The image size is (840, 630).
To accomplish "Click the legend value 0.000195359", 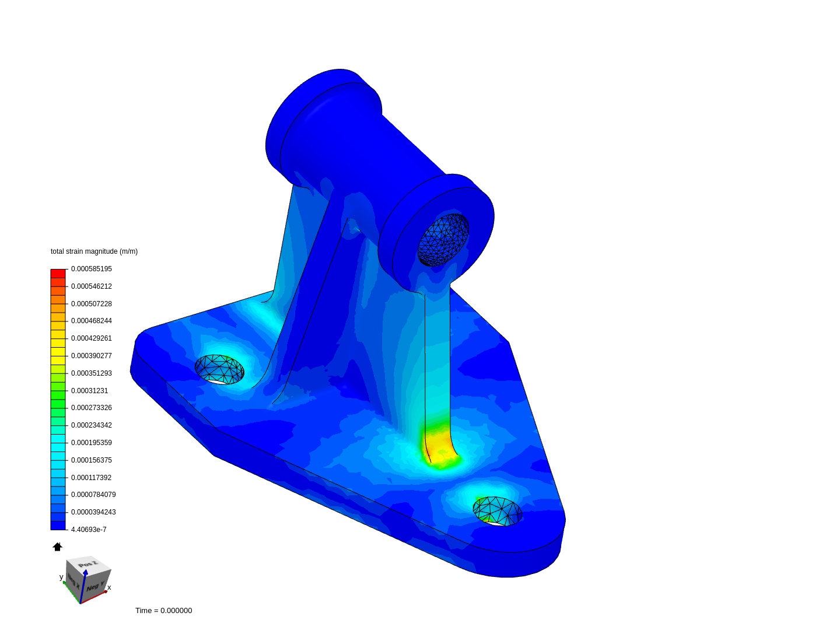I will click(92, 443).
